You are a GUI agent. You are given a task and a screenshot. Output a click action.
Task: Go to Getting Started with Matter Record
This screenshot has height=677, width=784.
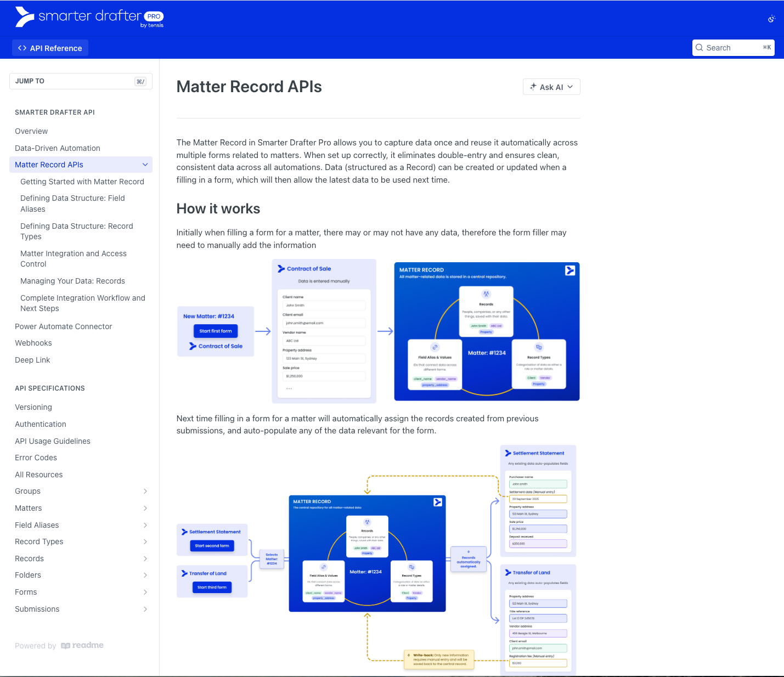click(82, 182)
